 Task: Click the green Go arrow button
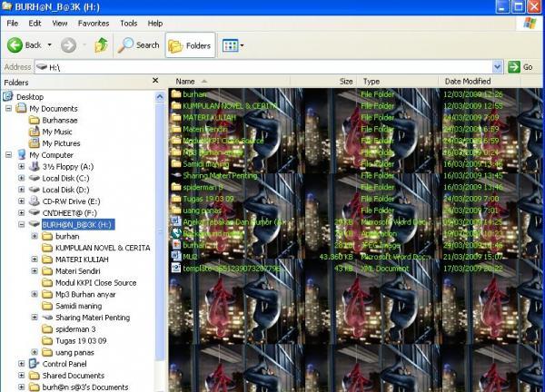pos(514,66)
